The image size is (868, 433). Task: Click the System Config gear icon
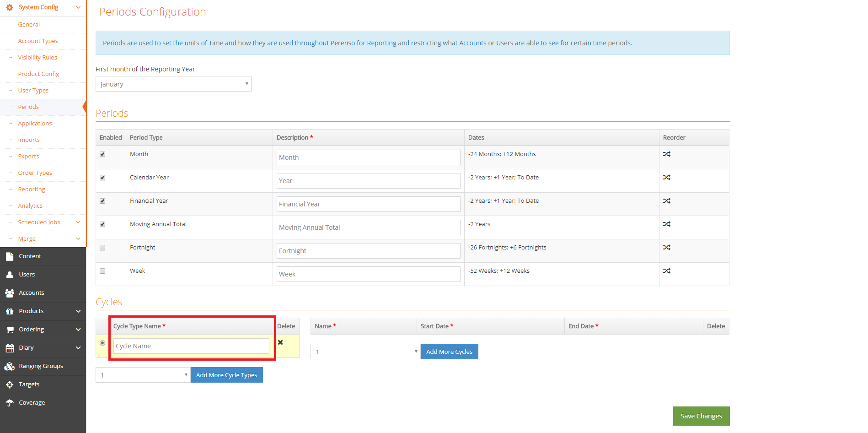pos(9,7)
